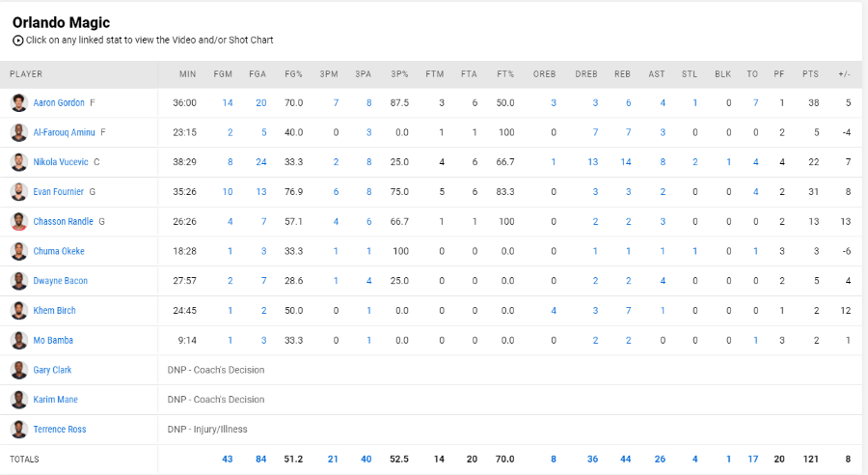The image size is (868, 475).
Task: View team total 17 turnovers
Action: (753, 459)
